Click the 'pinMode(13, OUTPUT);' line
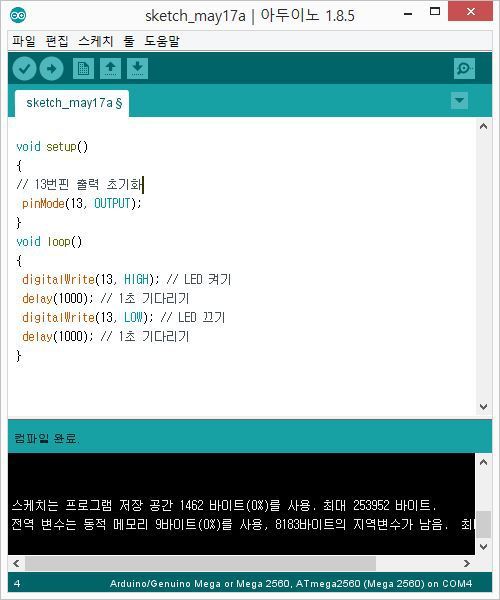Viewport: 500px width, 600px height. 81,203
